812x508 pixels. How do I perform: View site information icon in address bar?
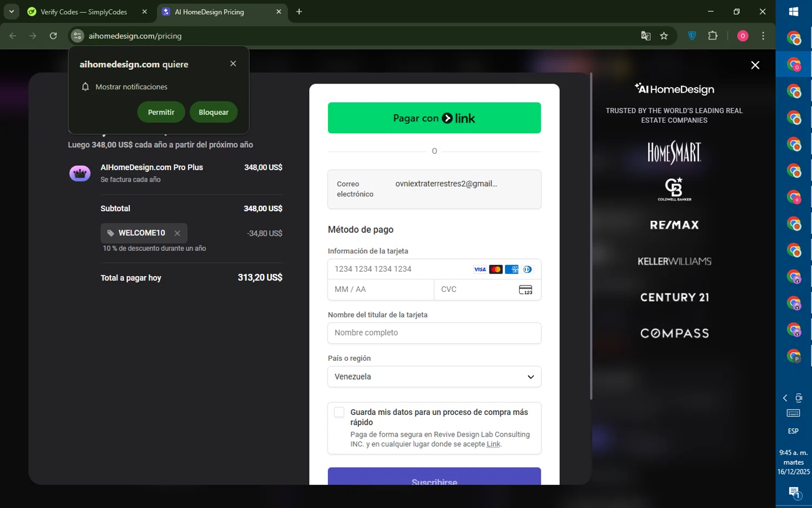(78, 36)
